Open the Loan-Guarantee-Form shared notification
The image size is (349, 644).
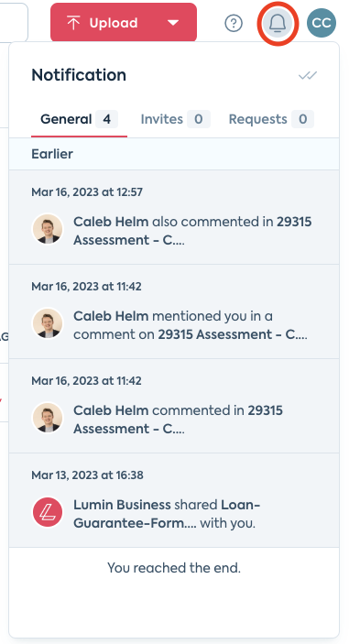174,500
